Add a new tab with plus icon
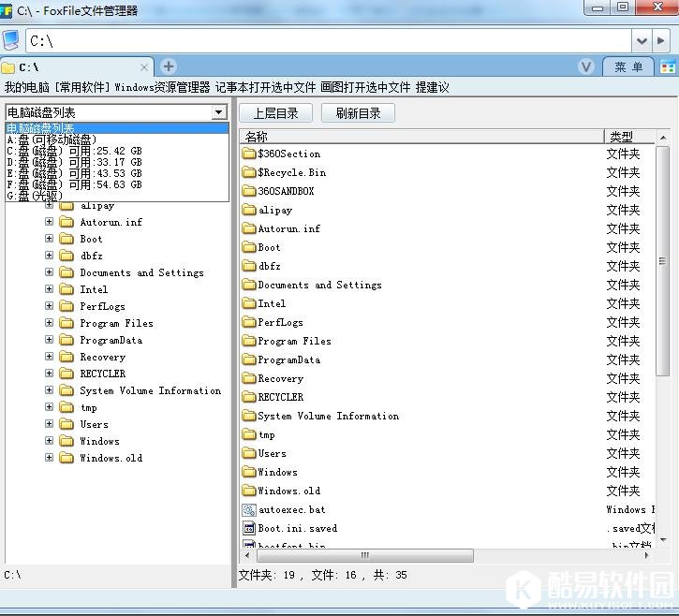The height and width of the screenshot is (616, 679). pos(168,66)
